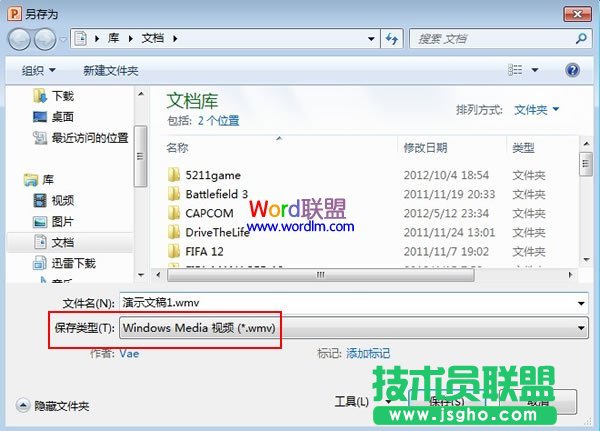
Task: Click the date 2012/10/4 18:54
Action: pyautogui.click(x=446, y=175)
